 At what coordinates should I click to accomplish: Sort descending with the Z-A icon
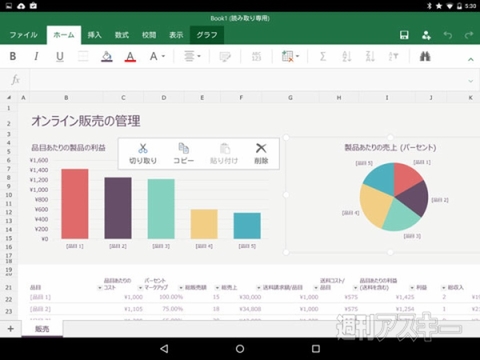coord(370,56)
